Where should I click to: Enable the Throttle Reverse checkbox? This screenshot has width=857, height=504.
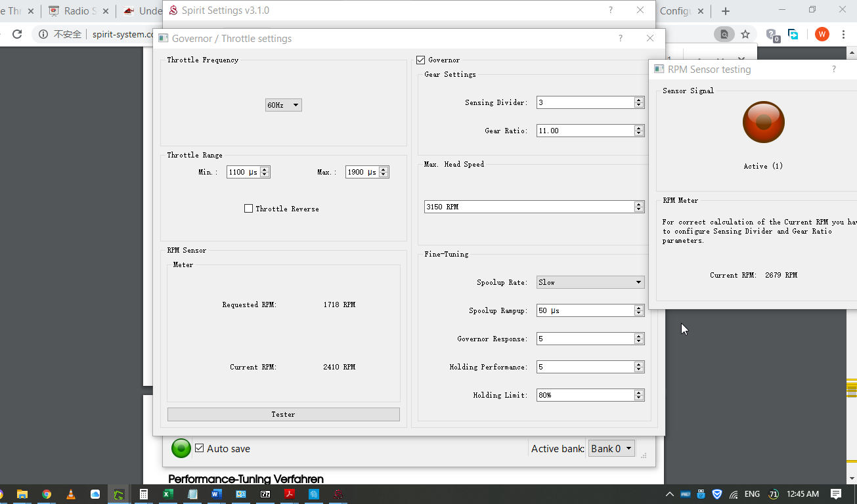point(248,209)
